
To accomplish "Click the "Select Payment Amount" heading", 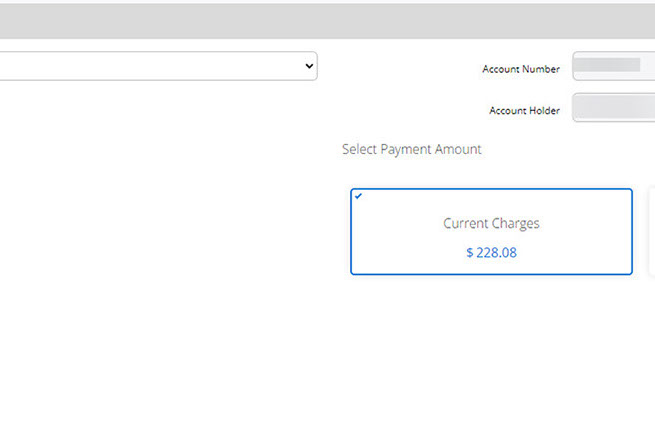I will point(411,149).
